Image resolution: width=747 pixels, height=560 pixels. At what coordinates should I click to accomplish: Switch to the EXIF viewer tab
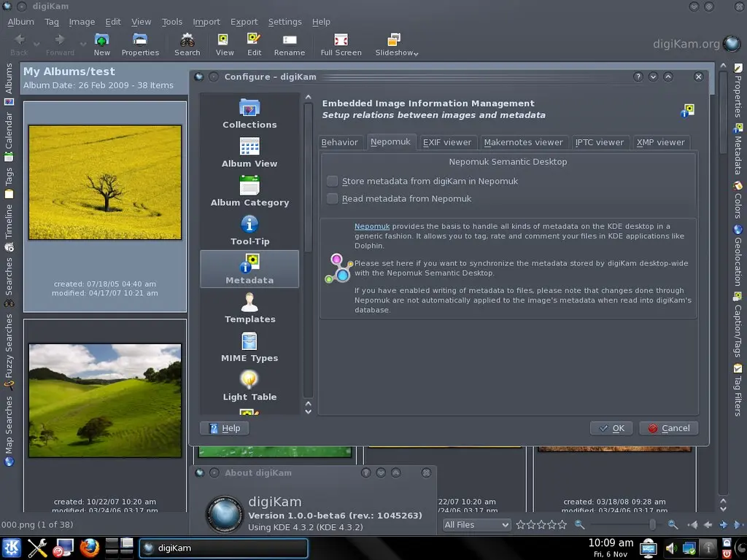[447, 142]
